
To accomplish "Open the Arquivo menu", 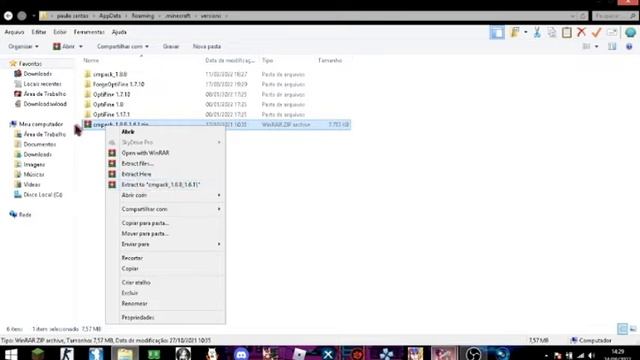I will [14, 32].
